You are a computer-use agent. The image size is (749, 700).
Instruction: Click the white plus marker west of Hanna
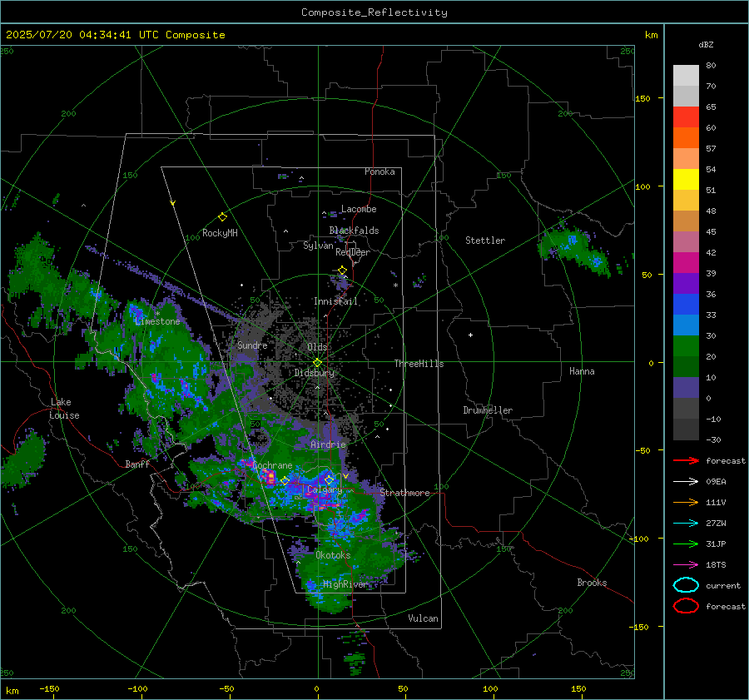point(470,335)
